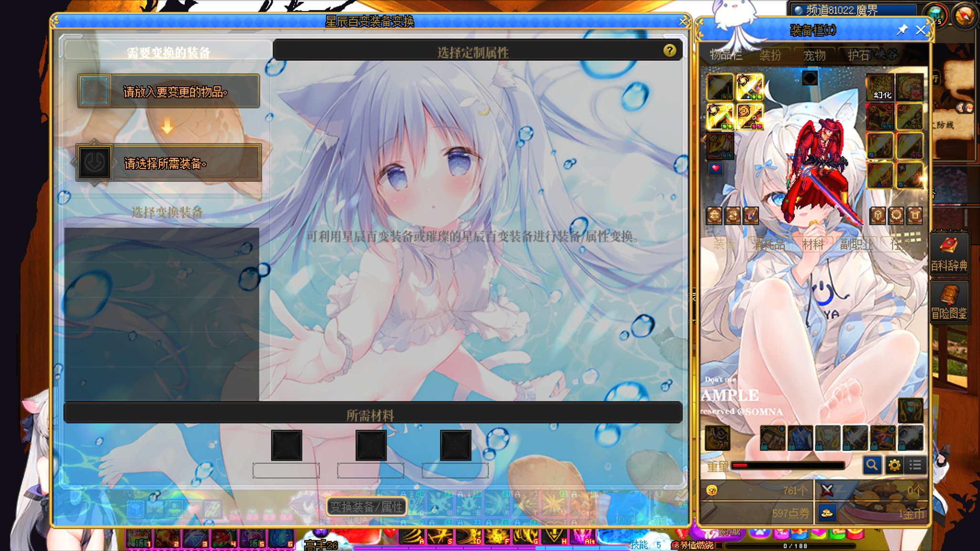Click the skill slot with hotkey S

[x=440, y=536]
